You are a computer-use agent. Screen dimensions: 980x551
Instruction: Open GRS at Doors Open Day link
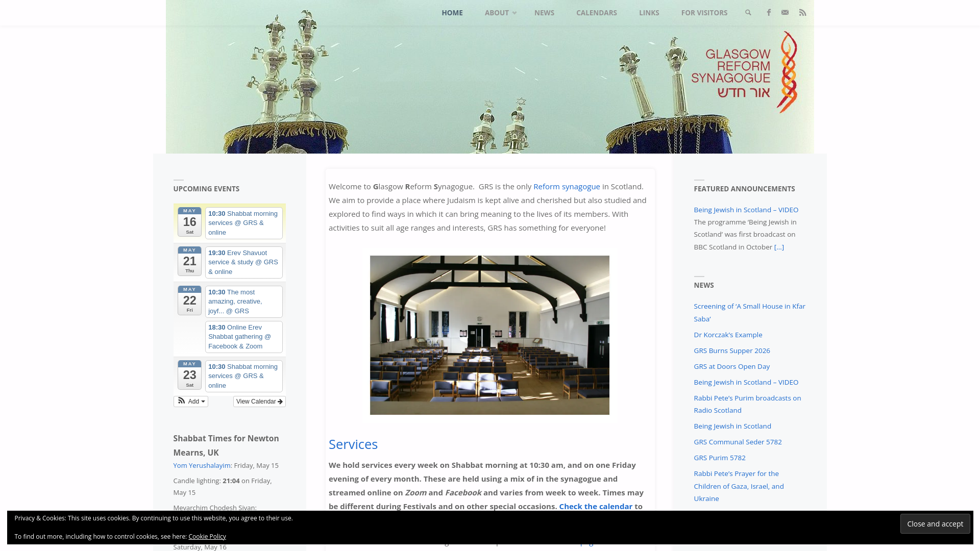pyautogui.click(x=731, y=366)
